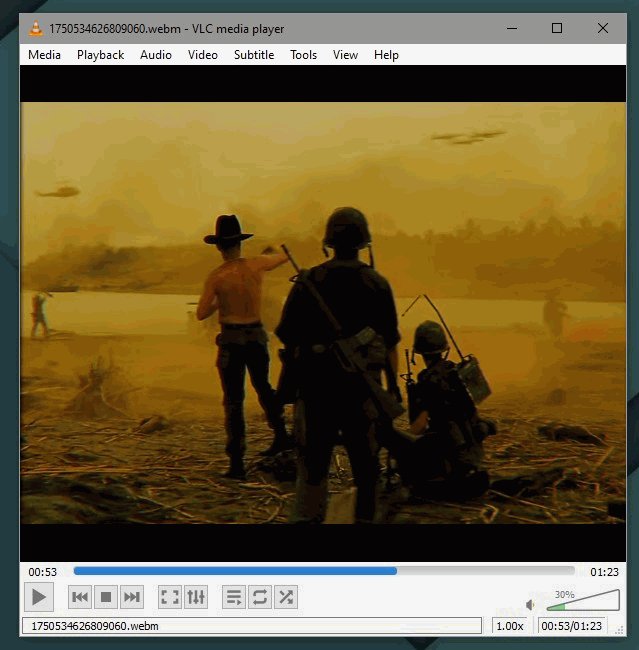This screenshot has width=639, height=650.
Task: Click the 00:53/01:23 status bar time
Action: (x=571, y=626)
